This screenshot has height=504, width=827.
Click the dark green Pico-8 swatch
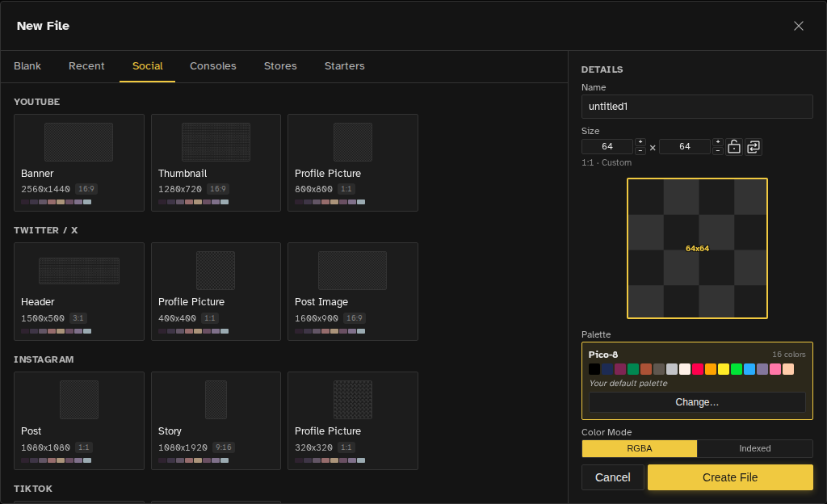click(x=633, y=369)
